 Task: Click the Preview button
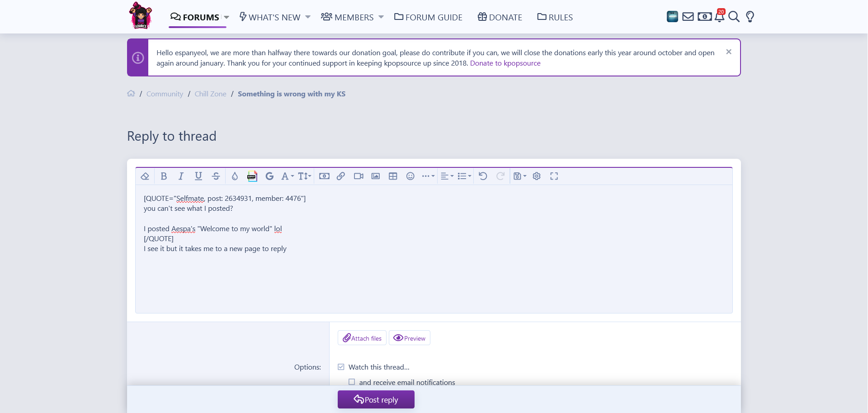tap(410, 338)
